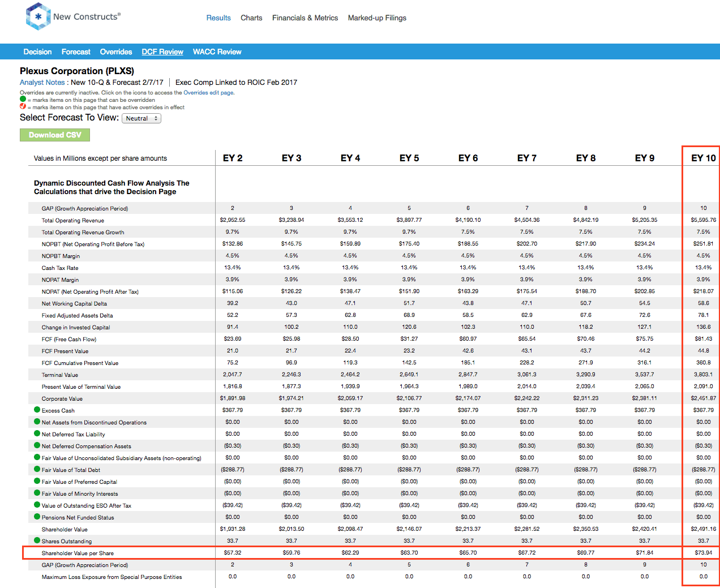The image size is (720, 588).
Task: Click override icon for Net Deferred Compensation Assets
Action: coord(37,445)
